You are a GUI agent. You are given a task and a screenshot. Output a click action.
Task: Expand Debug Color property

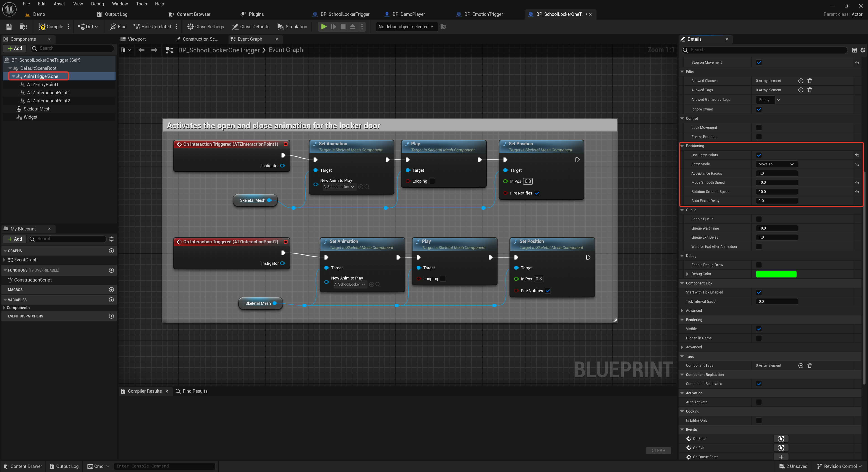point(687,274)
